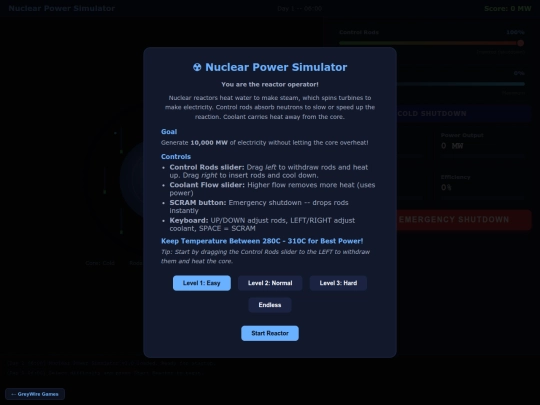This screenshot has width=540, height=405.
Task: Click the Day 1 clock display
Action: [x=299, y=9]
